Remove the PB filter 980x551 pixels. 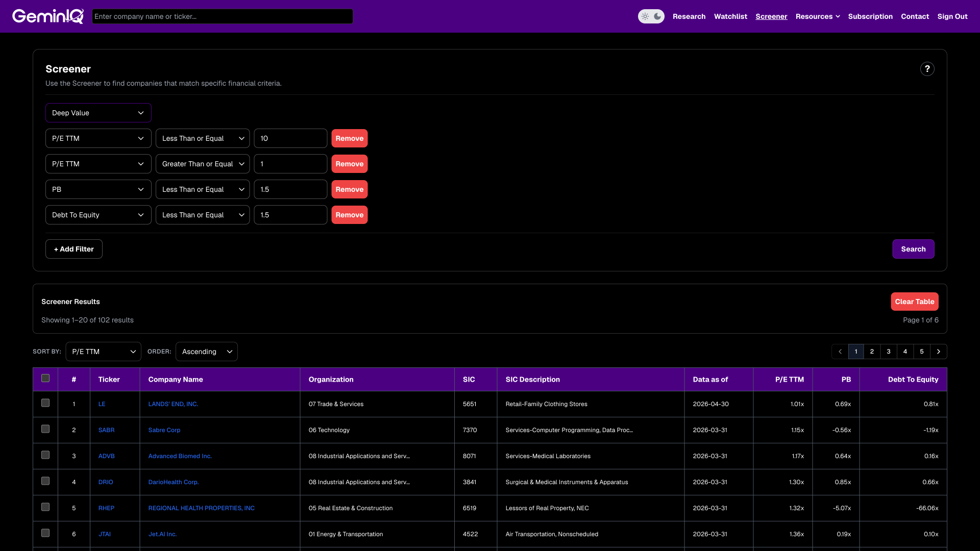(350, 189)
